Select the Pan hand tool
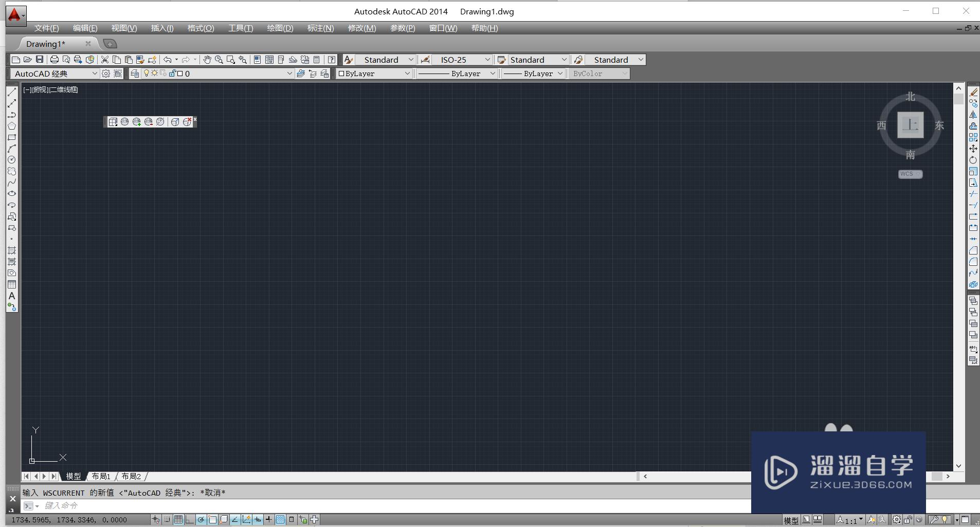The width and height of the screenshot is (980, 527). click(207, 60)
